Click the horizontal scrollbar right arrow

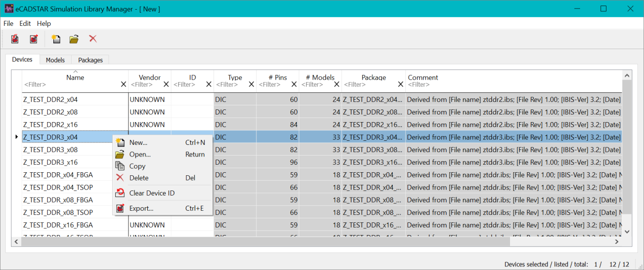617,242
